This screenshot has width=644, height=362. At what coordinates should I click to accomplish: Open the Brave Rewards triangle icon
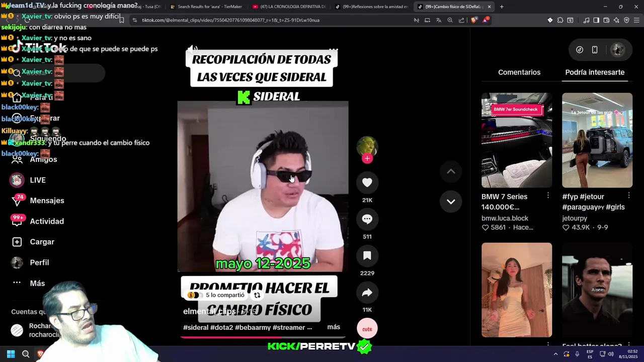coord(486,20)
